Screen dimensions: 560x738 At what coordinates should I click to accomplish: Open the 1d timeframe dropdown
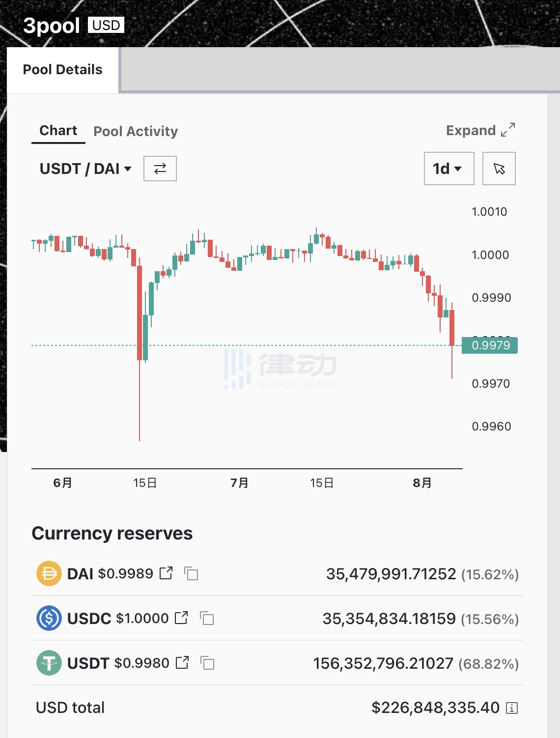(448, 169)
